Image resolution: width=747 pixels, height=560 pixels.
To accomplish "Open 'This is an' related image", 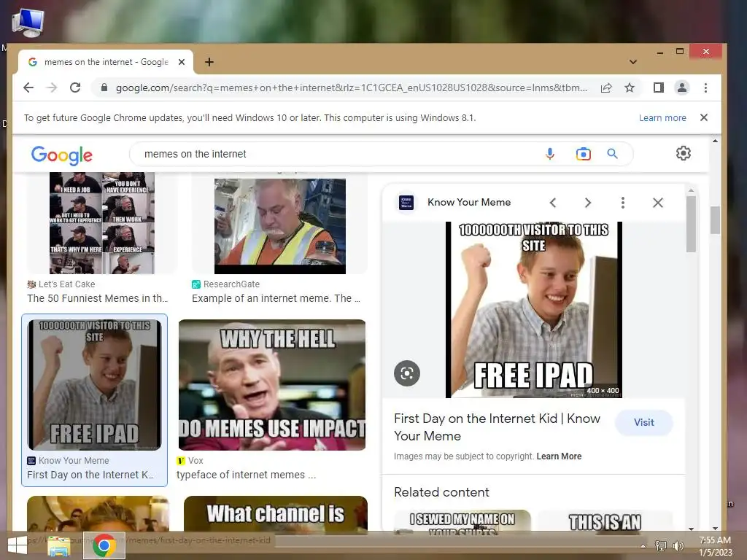I will [x=605, y=521].
